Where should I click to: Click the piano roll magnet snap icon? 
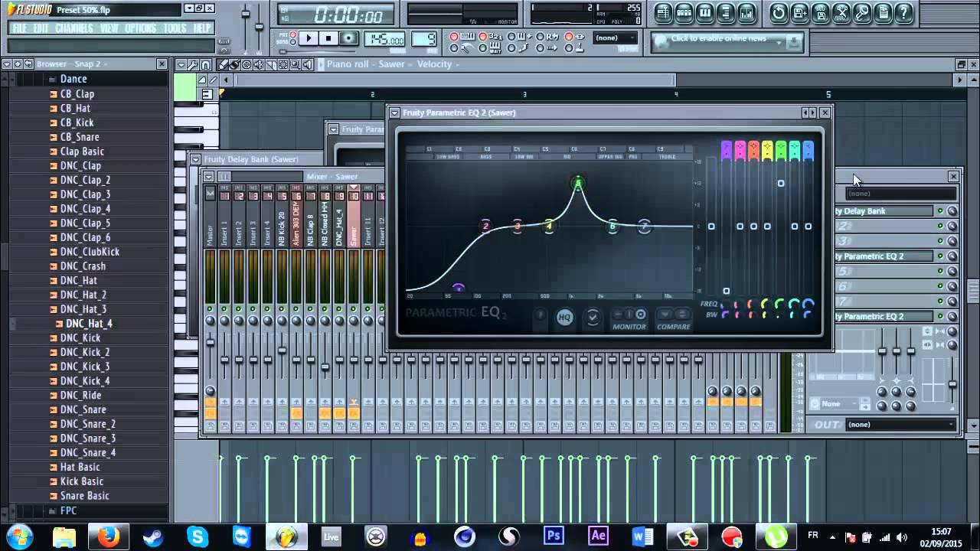pos(205,64)
